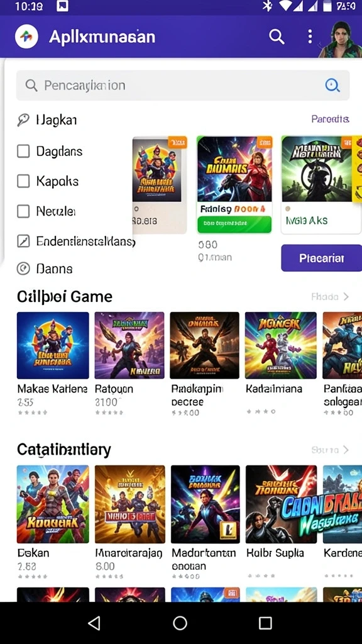Tap the app logo in the header
Viewport: 362px width, 644px height.
pyautogui.click(x=26, y=36)
